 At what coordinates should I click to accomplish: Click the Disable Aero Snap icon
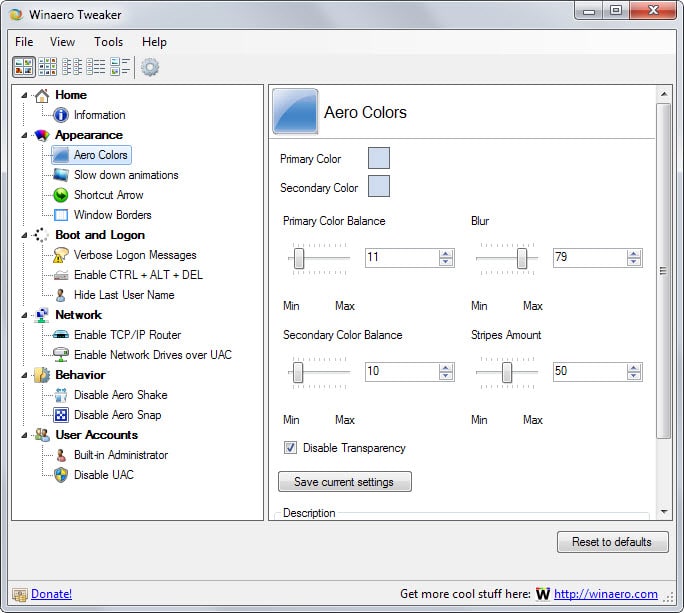pos(61,415)
